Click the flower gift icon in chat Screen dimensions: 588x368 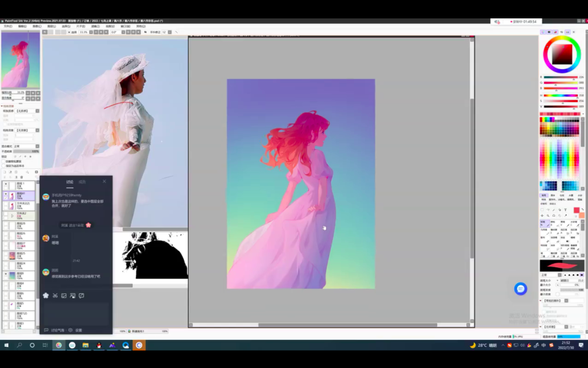click(46, 296)
